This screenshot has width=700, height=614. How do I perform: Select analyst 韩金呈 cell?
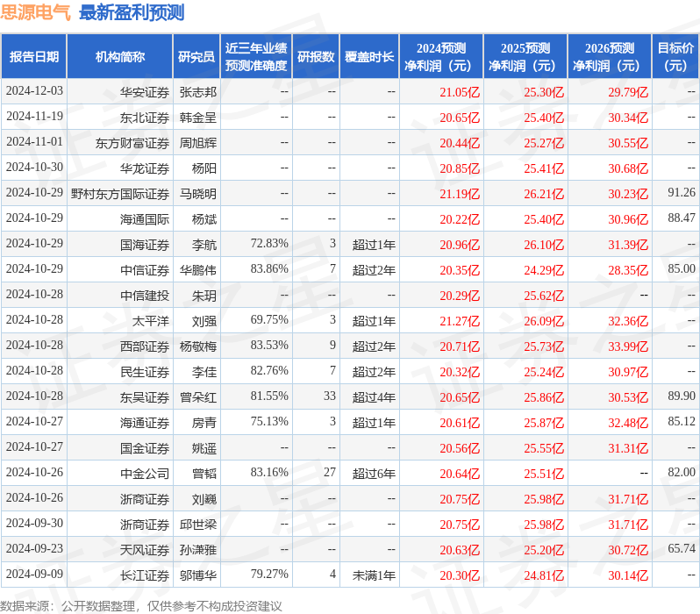point(197,118)
